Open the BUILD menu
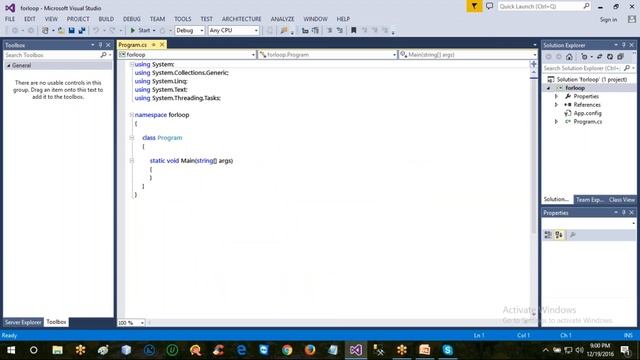The height and width of the screenshot is (360, 640). (106, 19)
